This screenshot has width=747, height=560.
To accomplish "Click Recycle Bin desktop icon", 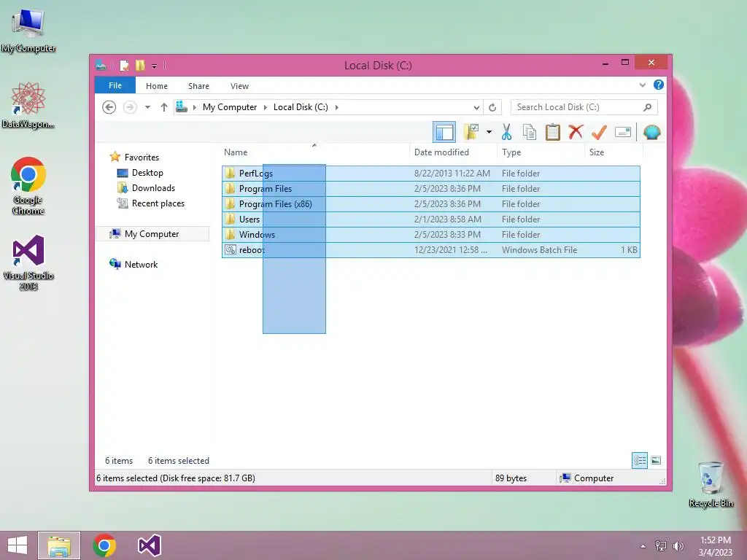I will [x=711, y=484].
